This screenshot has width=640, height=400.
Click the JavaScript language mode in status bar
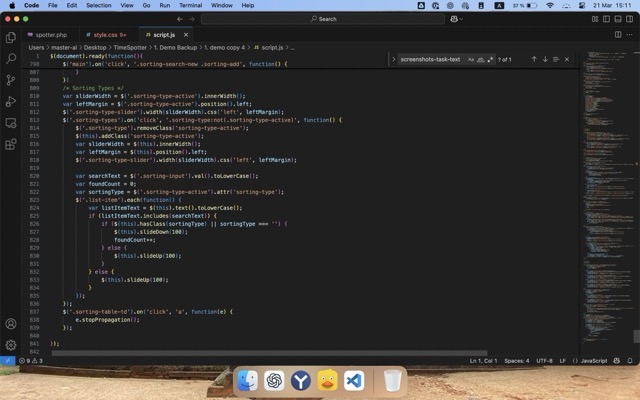coord(594,360)
